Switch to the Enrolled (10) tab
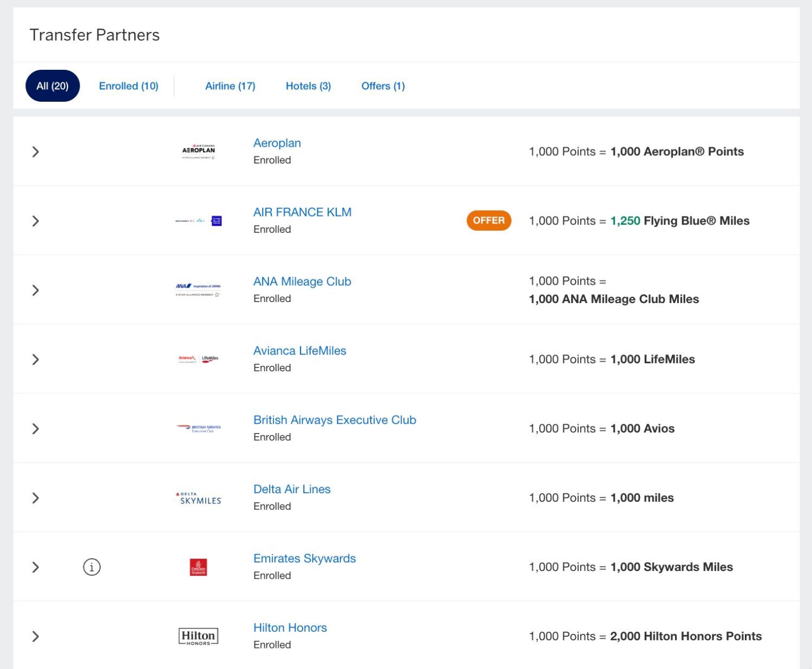This screenshot has height=669, width=812. pos(128,86)
